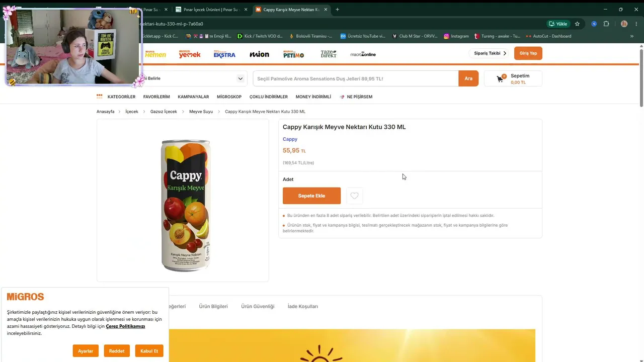Click the 55,95 TL price text
Viewport: 644px width, 362px height.
click(294, 151)
